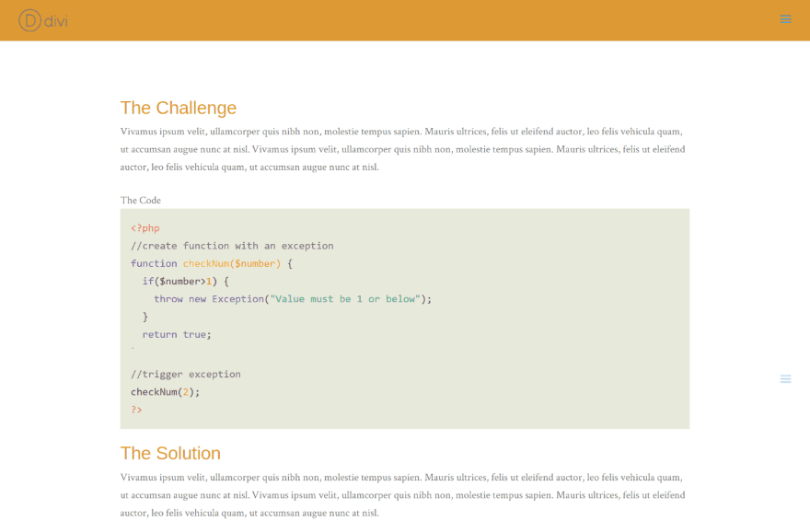Click the "The Code" label above the code block
This screenshot has height=532, width=810.
tap(140, 200)
